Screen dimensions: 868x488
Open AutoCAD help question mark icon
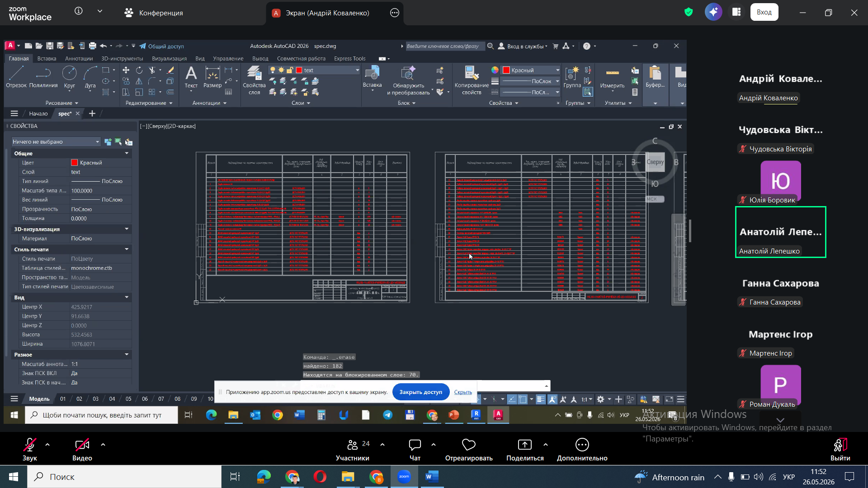(587, 46)
